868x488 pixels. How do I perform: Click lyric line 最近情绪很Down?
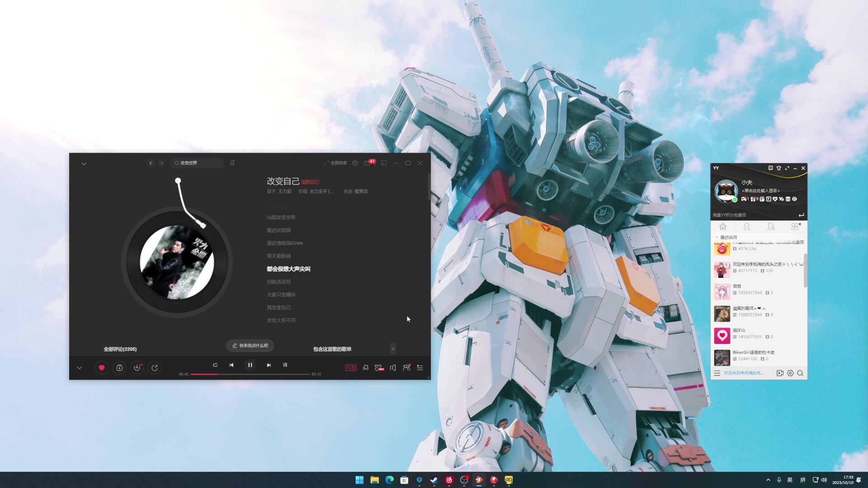(284, 243)
